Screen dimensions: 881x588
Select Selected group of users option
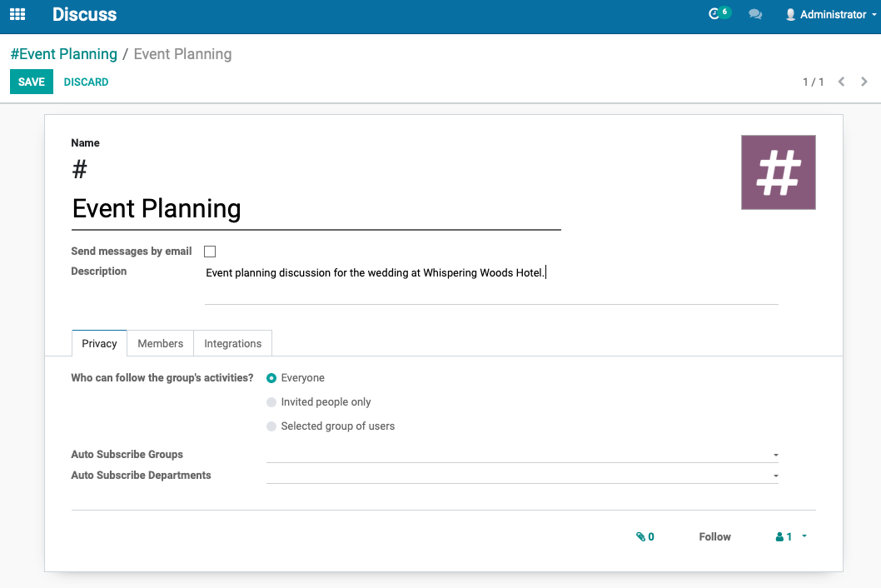[271, 426]
